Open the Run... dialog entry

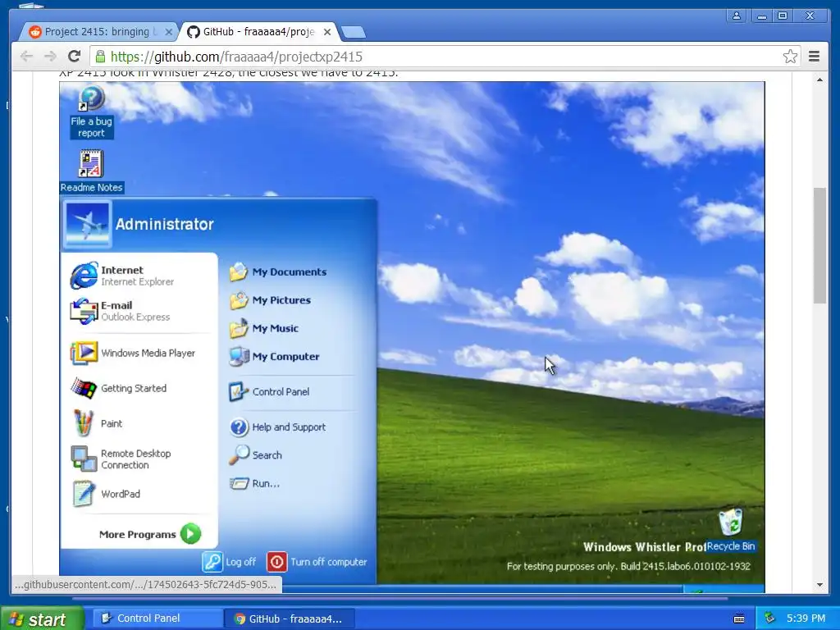click(x=254, y=483)
